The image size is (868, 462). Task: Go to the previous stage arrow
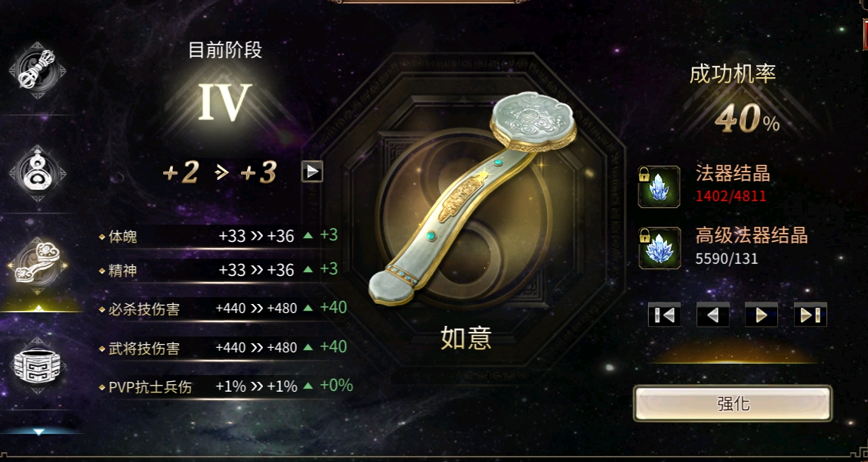pos(713,315)
